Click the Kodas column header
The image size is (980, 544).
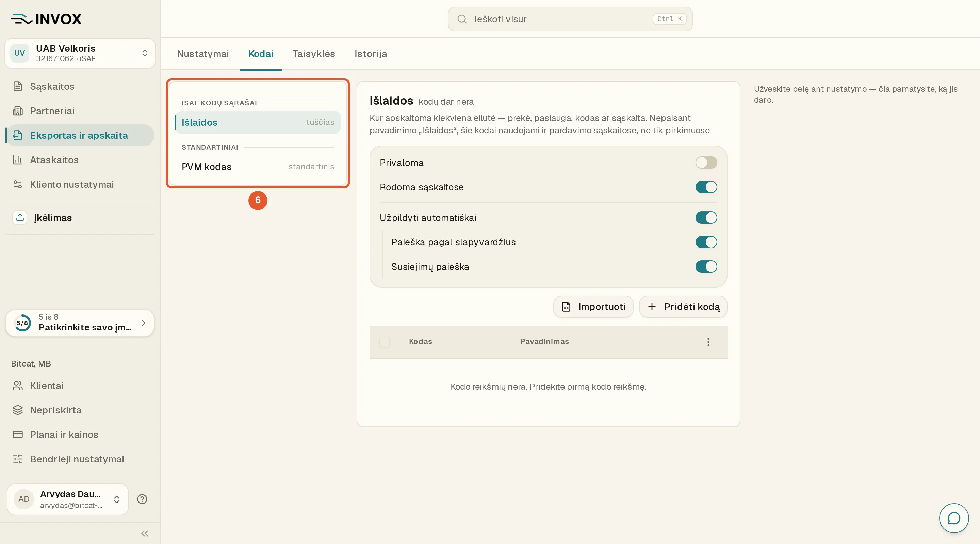click(420, 341)
